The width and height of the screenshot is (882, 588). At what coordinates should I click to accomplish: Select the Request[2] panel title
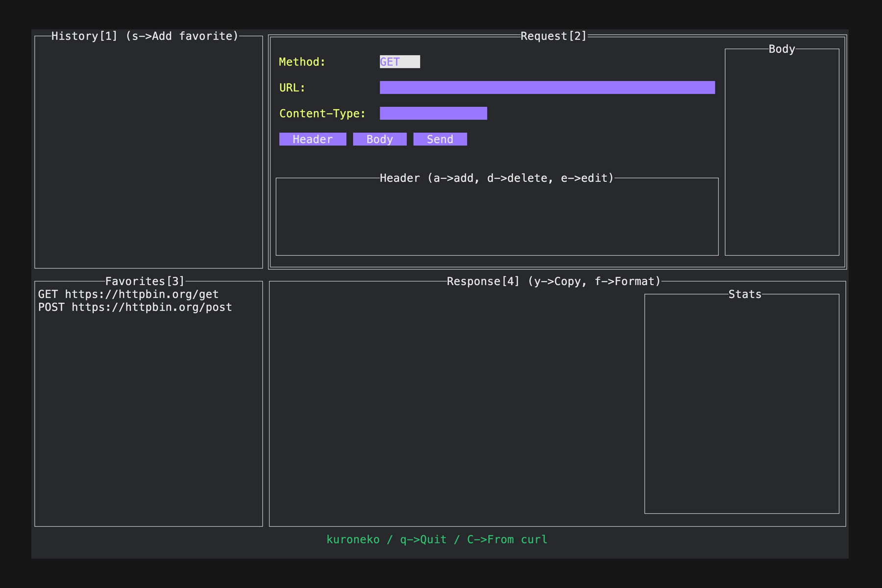click(554, 36)
